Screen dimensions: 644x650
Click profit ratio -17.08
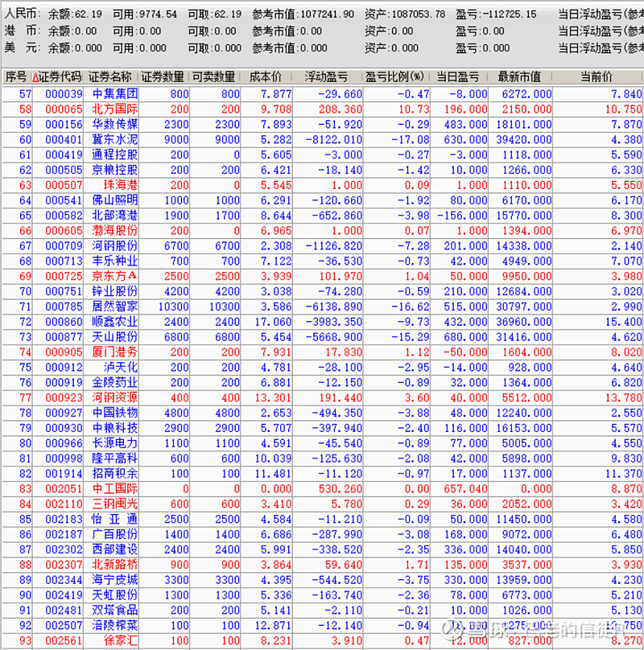click(x=411, y=140)
